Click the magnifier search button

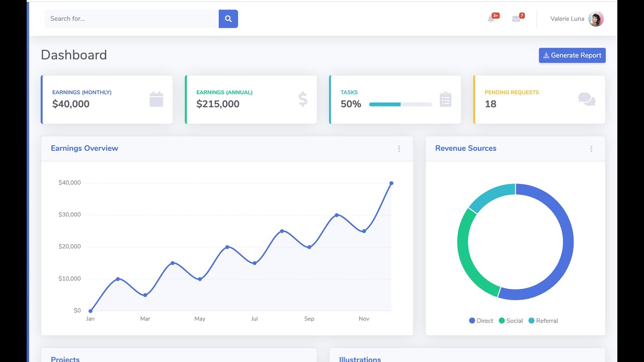tap(228, 19)
